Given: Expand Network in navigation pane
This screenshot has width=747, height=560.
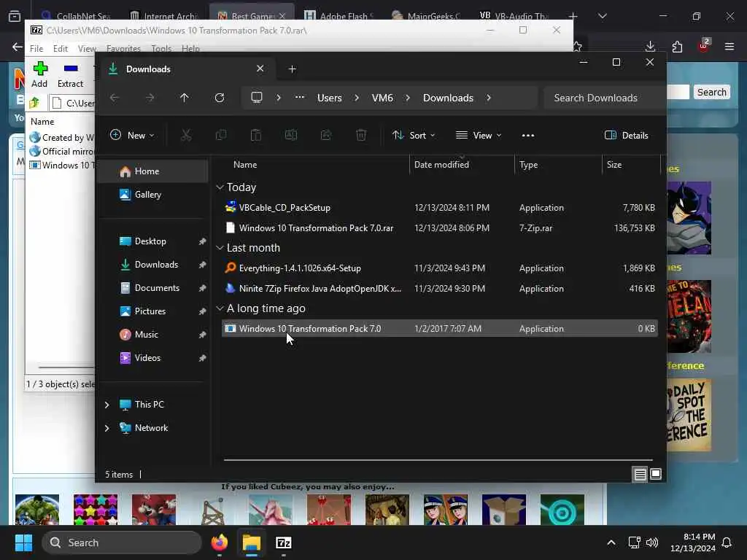Looking at the screenshot, I should (x=107, y=427).
